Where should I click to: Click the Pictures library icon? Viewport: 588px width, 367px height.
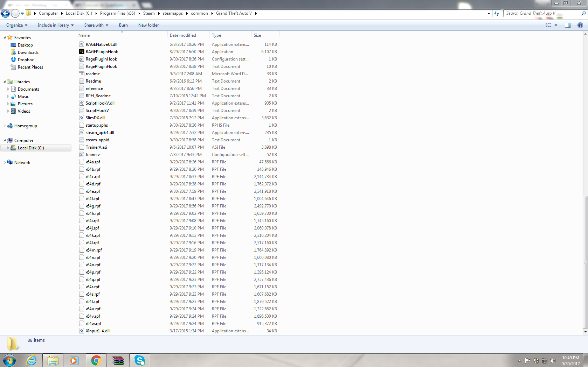pos(13,104)
